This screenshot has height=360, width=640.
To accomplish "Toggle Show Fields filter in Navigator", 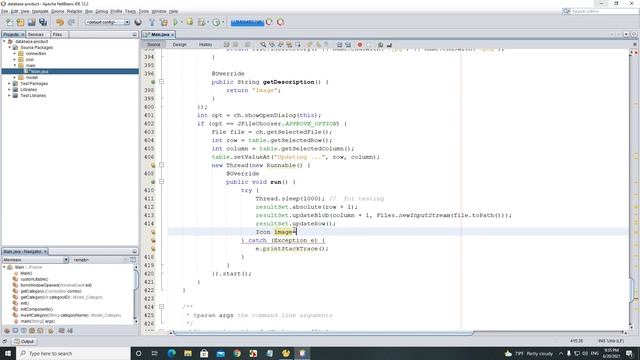I will click(x=15, y=331).
